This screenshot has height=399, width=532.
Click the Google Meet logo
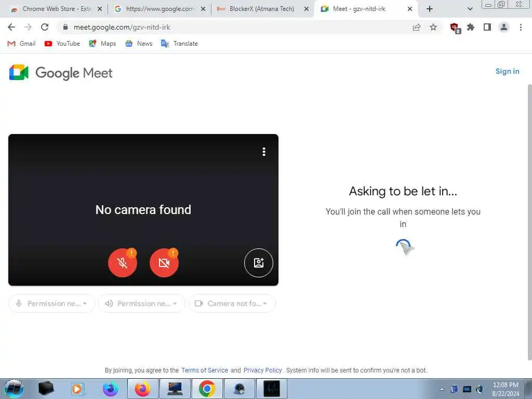pyautogui.click(x=61, y=73)
